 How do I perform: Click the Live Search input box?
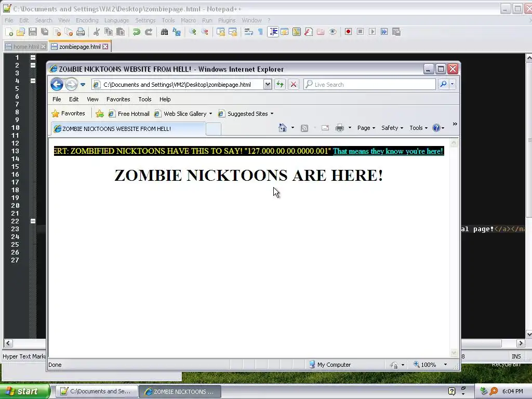coord(369,85)
